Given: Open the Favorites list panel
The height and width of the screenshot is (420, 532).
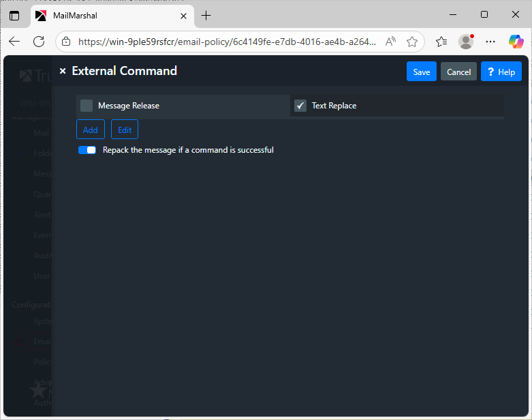Looking at the screenshot, I should (441, 42).
